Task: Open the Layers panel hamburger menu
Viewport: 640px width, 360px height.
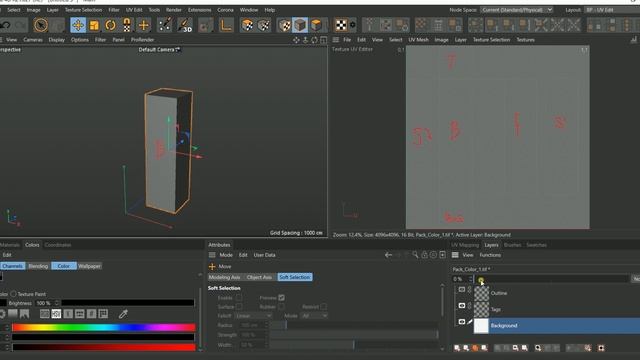Action: (x=455, y=255)
